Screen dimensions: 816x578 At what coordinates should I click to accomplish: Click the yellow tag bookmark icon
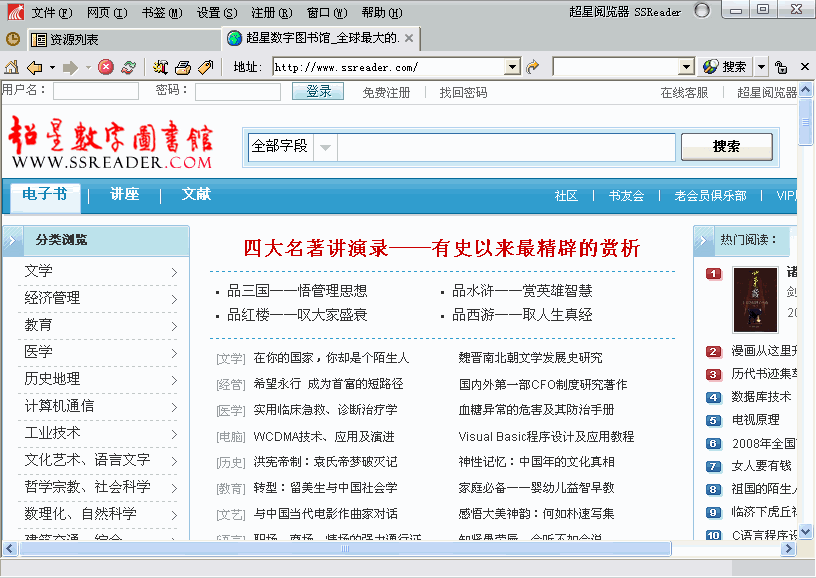[x=206, y=67]
